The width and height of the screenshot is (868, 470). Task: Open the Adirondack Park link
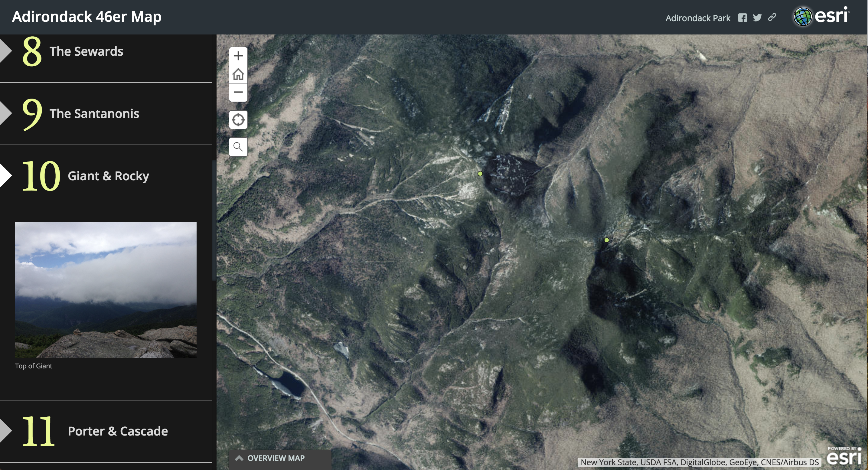pos(698,18)
